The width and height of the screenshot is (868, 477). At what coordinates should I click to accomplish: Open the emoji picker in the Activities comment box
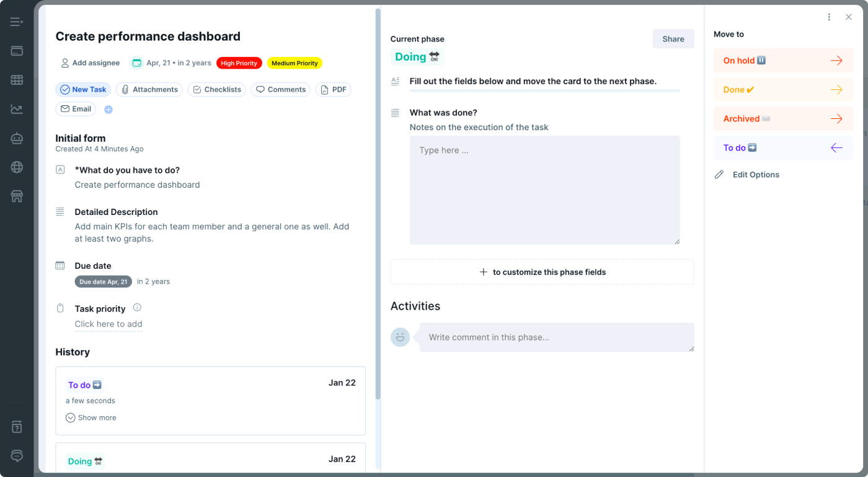(400, 337)
